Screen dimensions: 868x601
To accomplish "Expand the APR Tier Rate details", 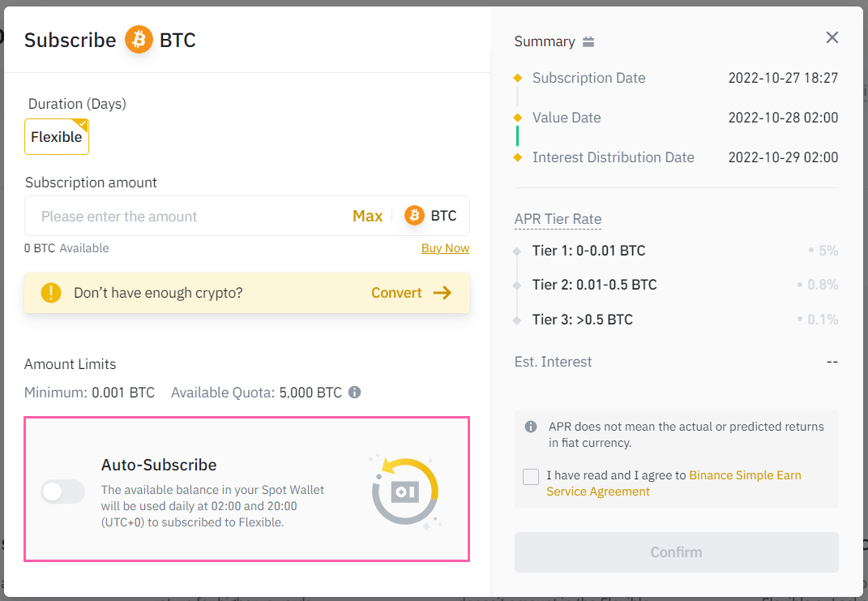I will point(558,219).
